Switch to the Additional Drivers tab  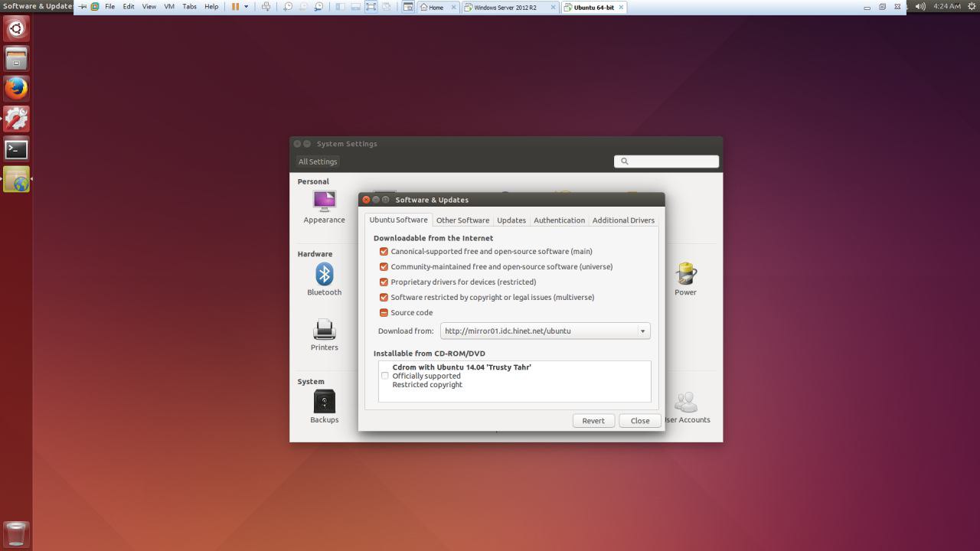click(x=623, y=220)
